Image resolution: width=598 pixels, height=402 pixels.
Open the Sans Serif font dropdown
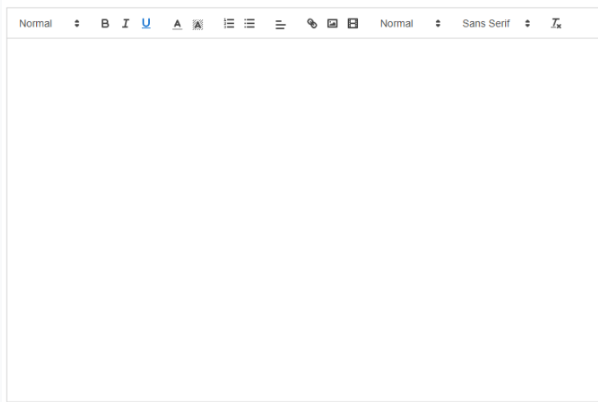496,24
